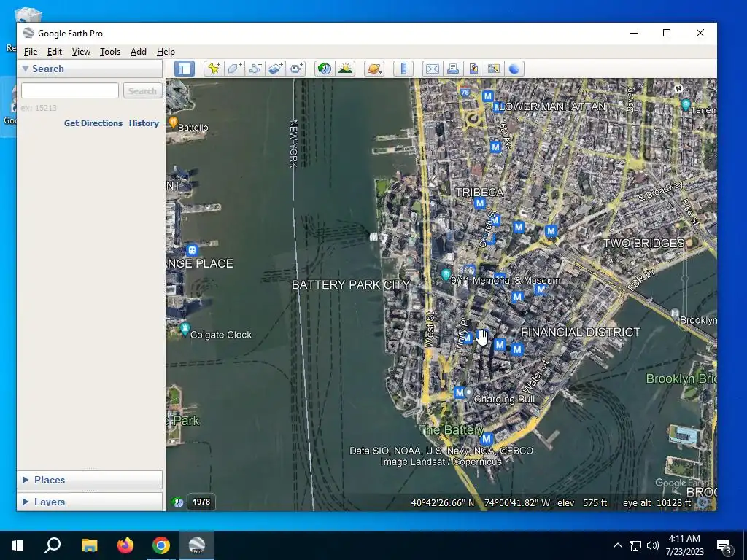Select the Add Polygon tool
The width and height of the screenshot is (747, 560).
[234, 69]
